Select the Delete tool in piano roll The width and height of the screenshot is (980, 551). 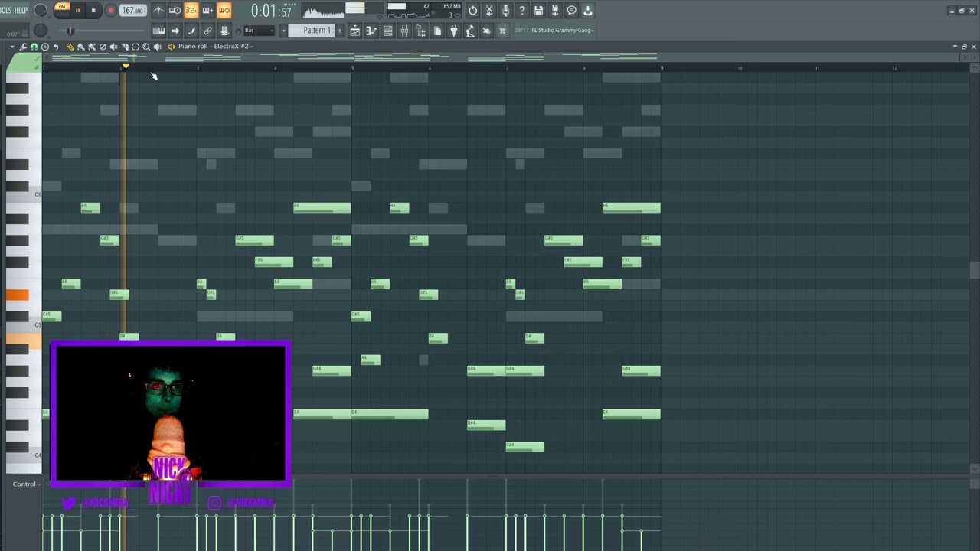pyautogui.click(x=103, y=47)
